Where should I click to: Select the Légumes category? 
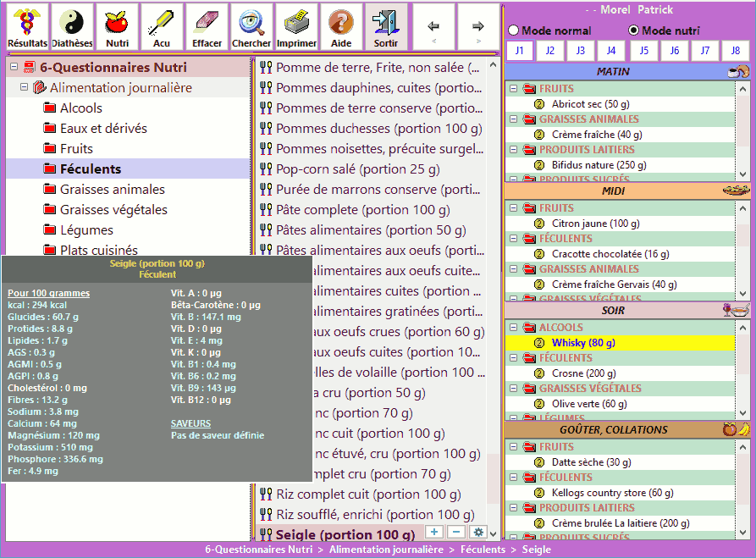(86, 230)
